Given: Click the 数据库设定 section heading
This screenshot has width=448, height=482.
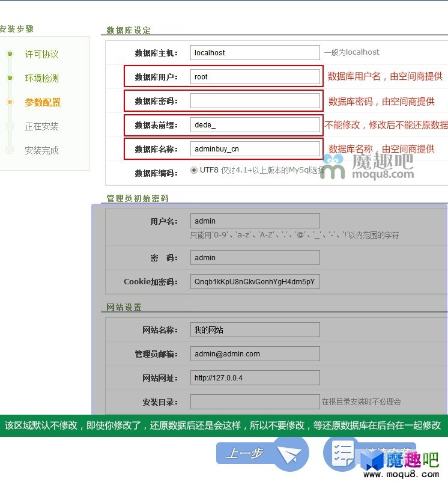Looking at the screenshot, I should tap(129, 30).
